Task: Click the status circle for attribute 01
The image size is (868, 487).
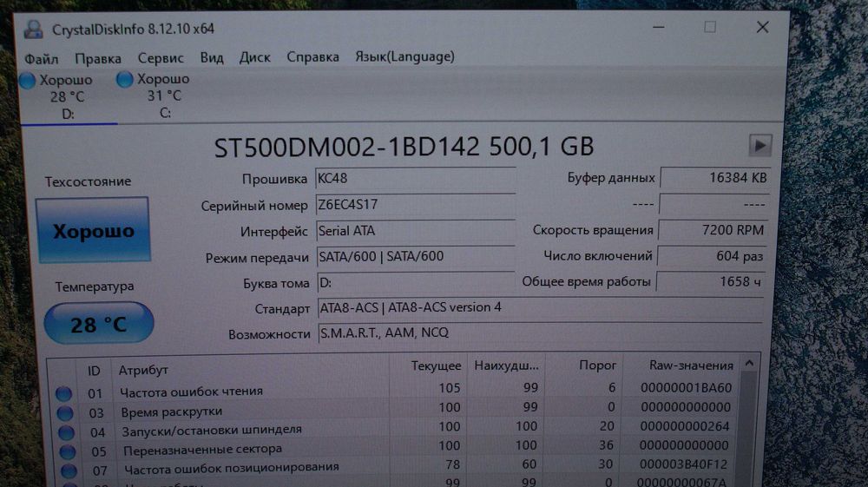Action: pos(63,393)
